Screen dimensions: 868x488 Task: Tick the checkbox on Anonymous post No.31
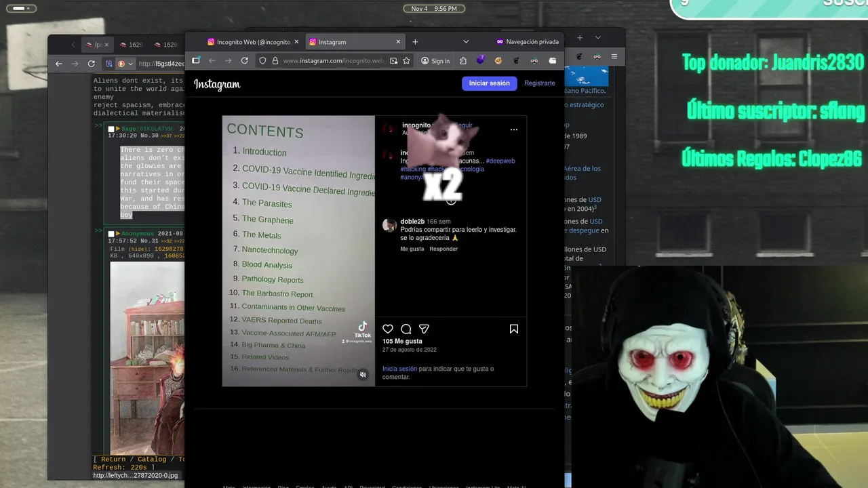(111, 234)
